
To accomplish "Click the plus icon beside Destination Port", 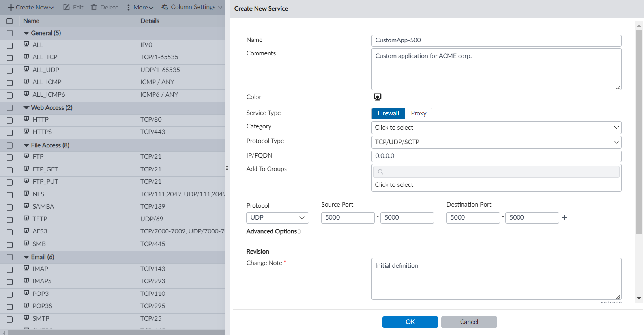I will click(565, 218).
